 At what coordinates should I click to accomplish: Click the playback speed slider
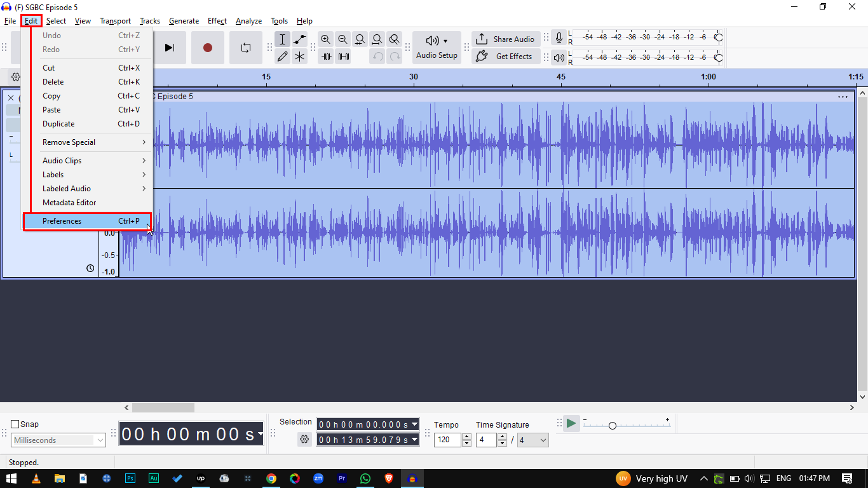pyautogui.click(x=612, y=425)
